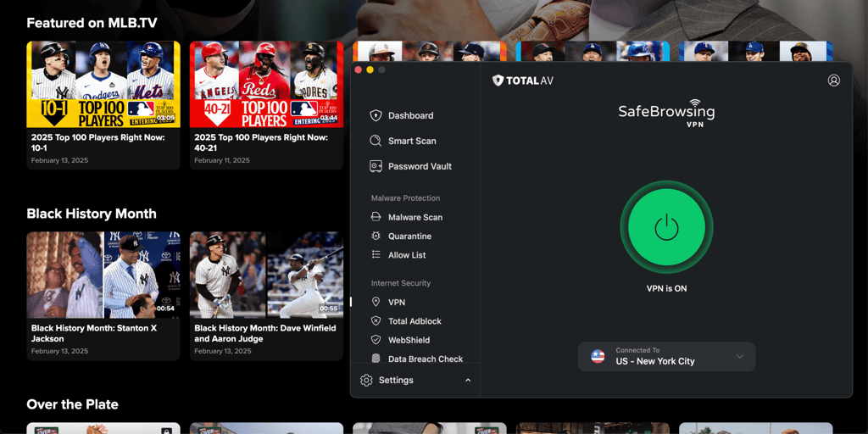868x434 pixels.
Task: Click the 'US - New York City' text
Action: [x=655, y=361]
